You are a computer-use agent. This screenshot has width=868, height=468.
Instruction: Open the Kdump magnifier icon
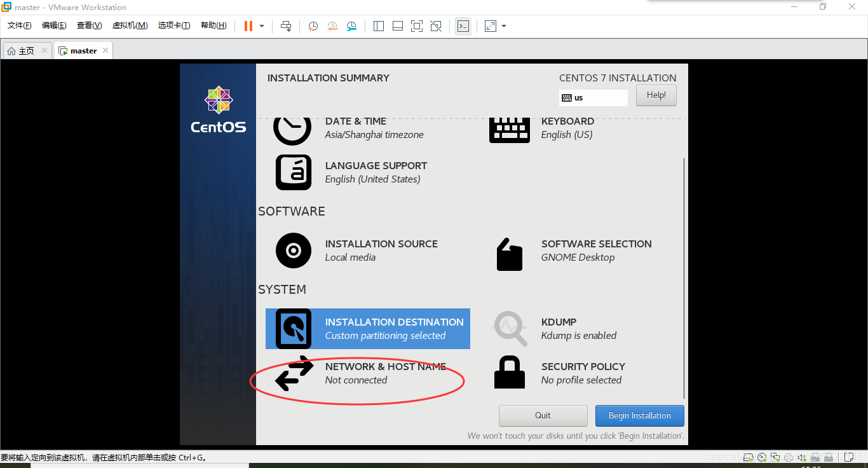510,328
